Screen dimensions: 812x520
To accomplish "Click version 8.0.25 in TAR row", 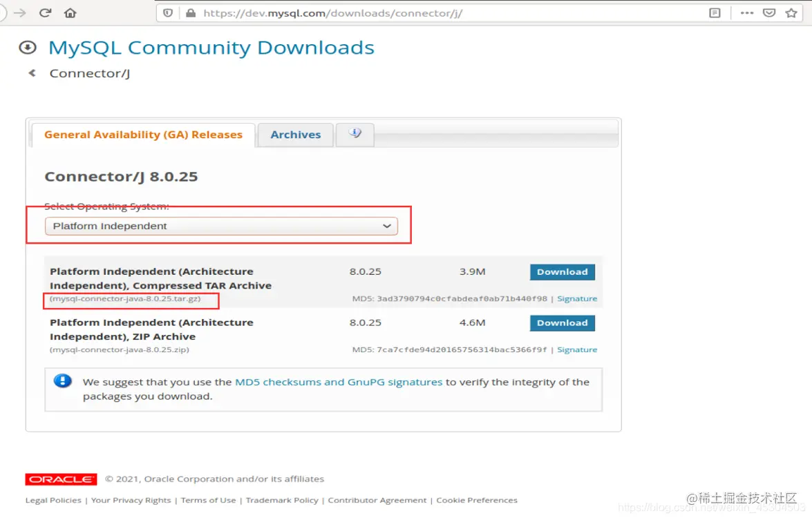I will 365,271.
